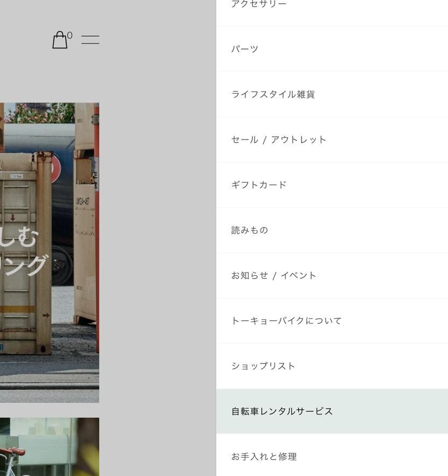Open お手入れと修理 menu item
This screenshot has height=476, width=448.
coord(264,456)
